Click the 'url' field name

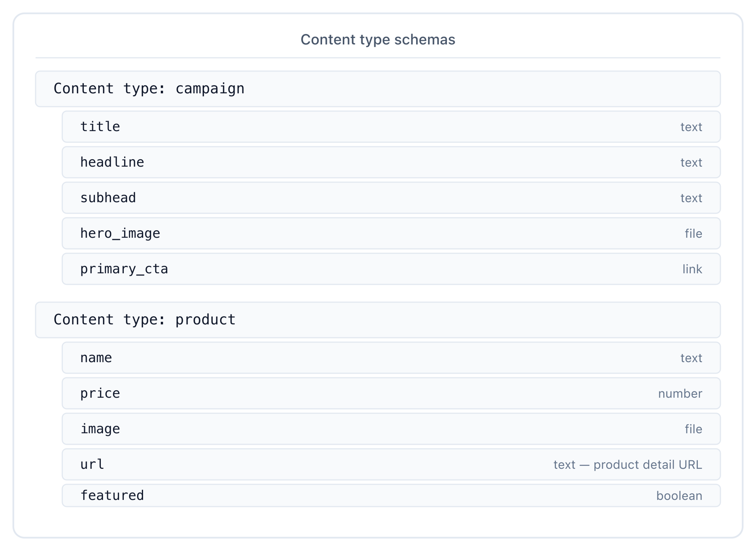92,464
